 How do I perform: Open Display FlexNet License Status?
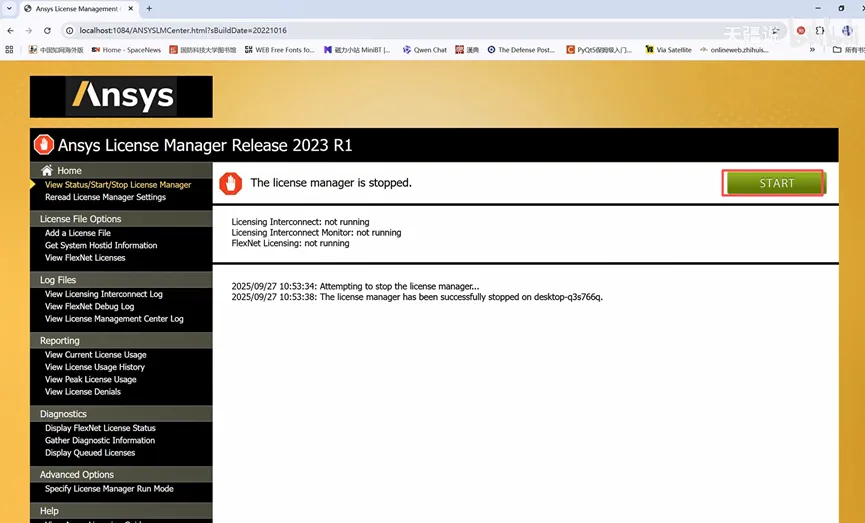point(100,428)
